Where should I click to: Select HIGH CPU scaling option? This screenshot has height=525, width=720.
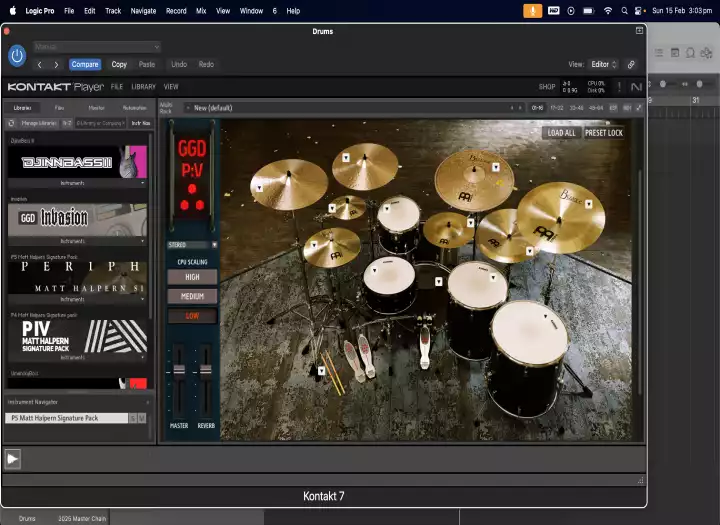pos(192,277)
